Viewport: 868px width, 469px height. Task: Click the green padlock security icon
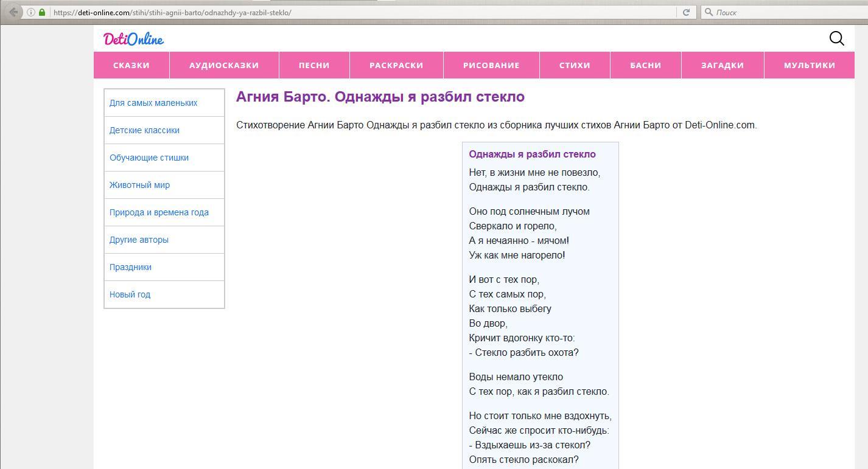click(x=42, y=12)
